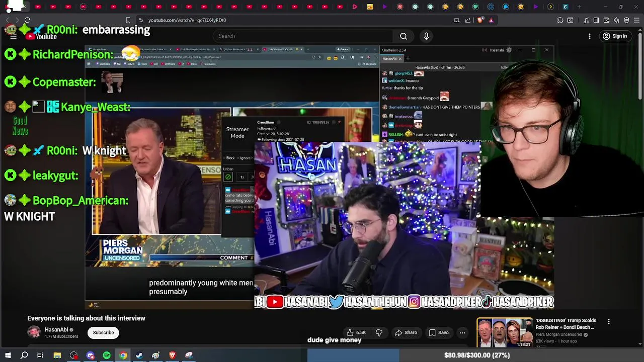Open Windows search on taskbar
This screenshot has height=362, width=644.
[24, 355]
